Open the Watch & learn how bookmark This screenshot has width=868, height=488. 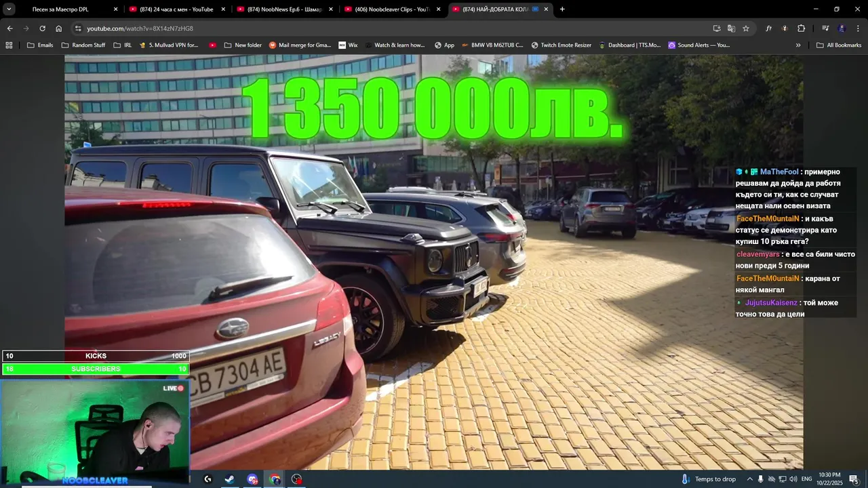pyautogui.click(x=395, y=45)
